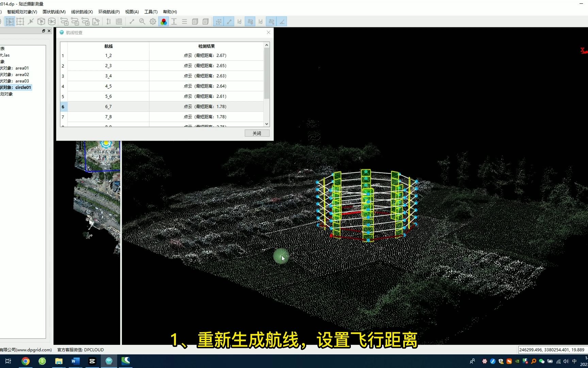
Task: Click the 航线 column header
Action: click(109, 46)
